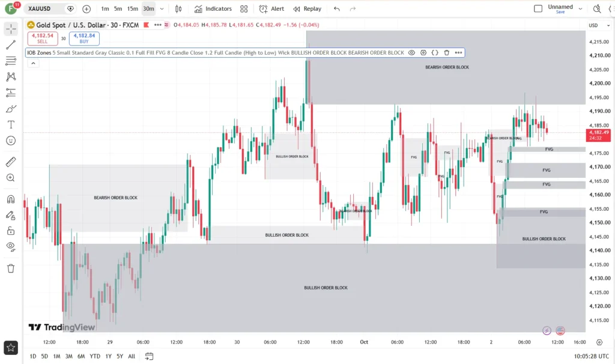The image size is (615, 364).
Task: Switch to the 5m timeframe
Action: click(x=118, y=8)
